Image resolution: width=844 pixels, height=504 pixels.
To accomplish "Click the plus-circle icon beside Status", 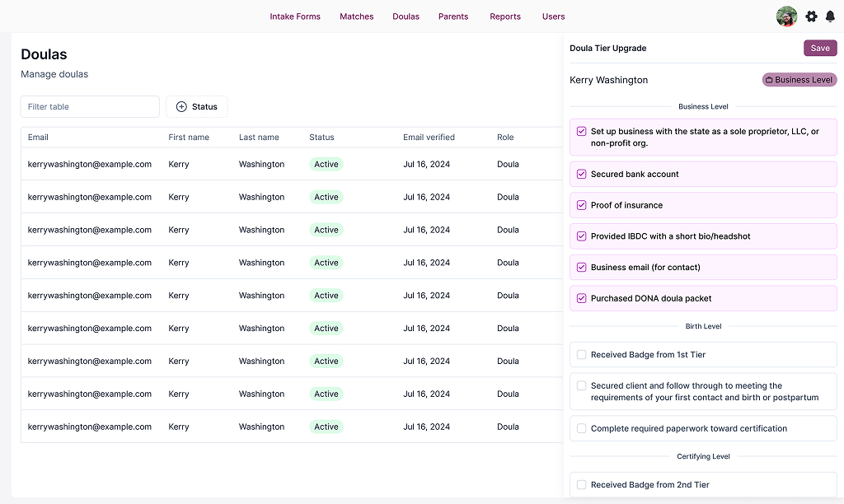I will [181, 107].
